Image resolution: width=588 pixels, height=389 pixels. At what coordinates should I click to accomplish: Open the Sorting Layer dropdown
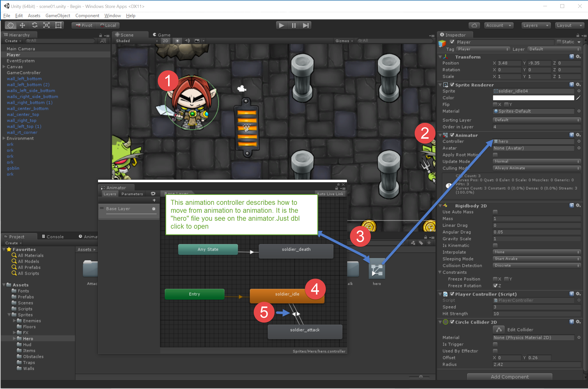click(x=537, y=120)
